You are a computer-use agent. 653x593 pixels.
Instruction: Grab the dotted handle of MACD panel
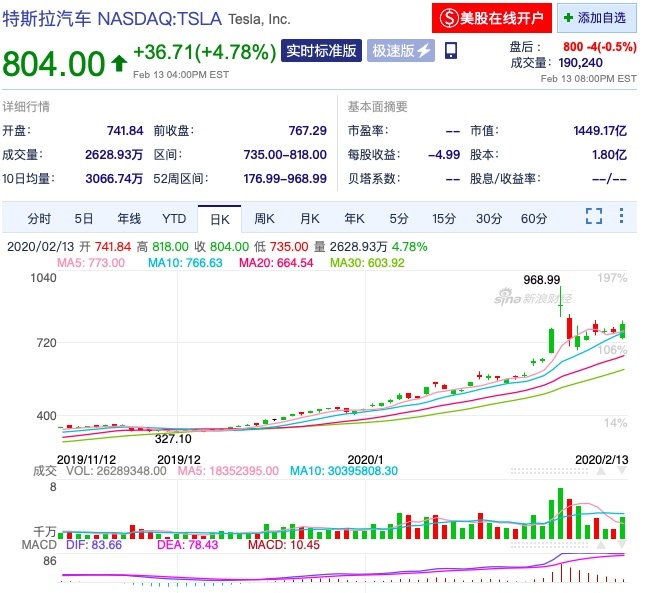[549, 545]
